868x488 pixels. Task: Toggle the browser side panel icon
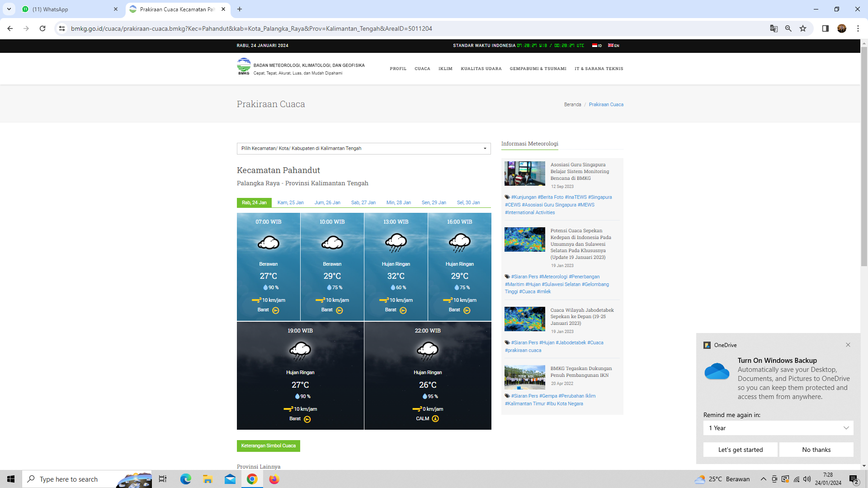coord(825,28)
